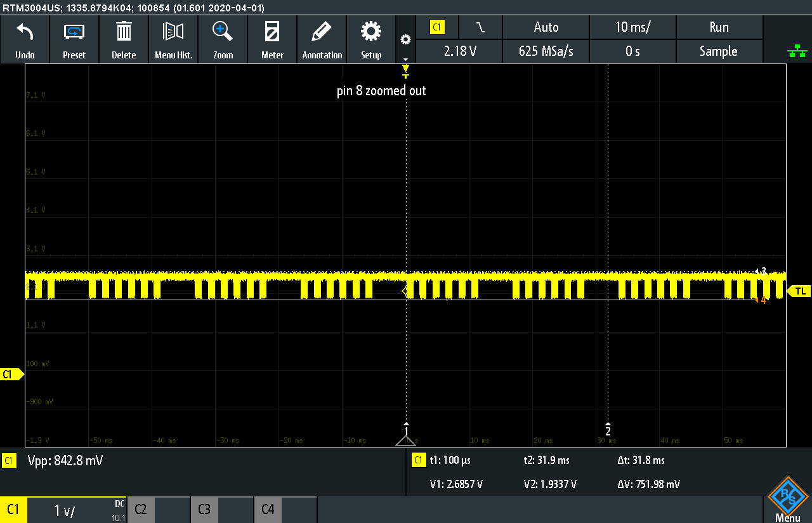Image resolution: width=812 pixels, height=523 pixels.
Task: Enable channel C4 tab
Action: [x=268, y=510]
